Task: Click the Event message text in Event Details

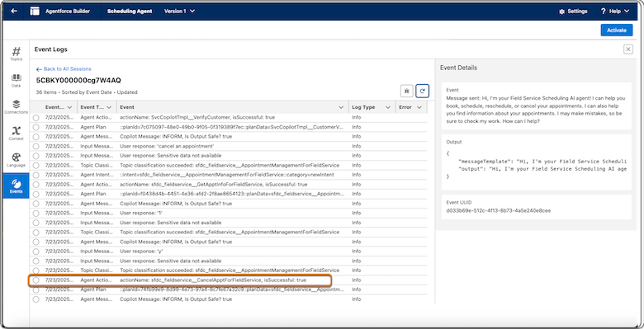Action: click(536, 110)
